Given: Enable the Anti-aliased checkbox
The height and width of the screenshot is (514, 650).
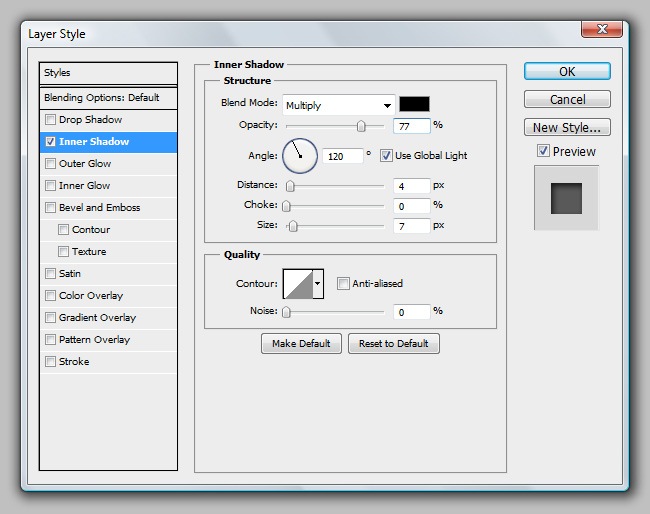Looking at the screenshot, I should pos(344,284).
